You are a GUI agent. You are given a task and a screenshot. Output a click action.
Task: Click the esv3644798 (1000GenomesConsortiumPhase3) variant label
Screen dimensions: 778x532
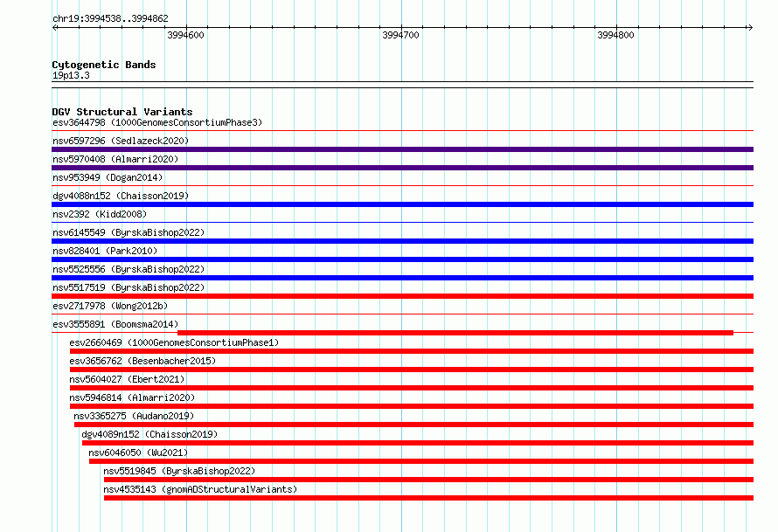pyautogui.click(x=157, y=122)
